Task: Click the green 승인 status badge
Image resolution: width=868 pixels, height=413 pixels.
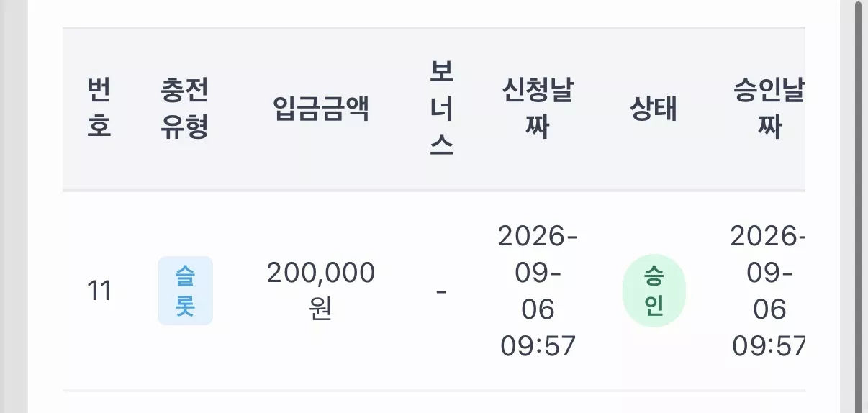Action: point(654,291)
